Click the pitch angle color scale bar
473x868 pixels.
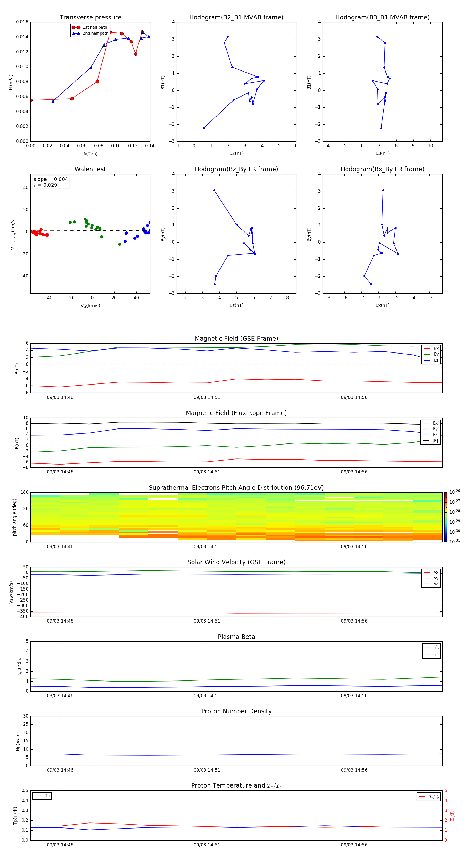click(445, 517)
